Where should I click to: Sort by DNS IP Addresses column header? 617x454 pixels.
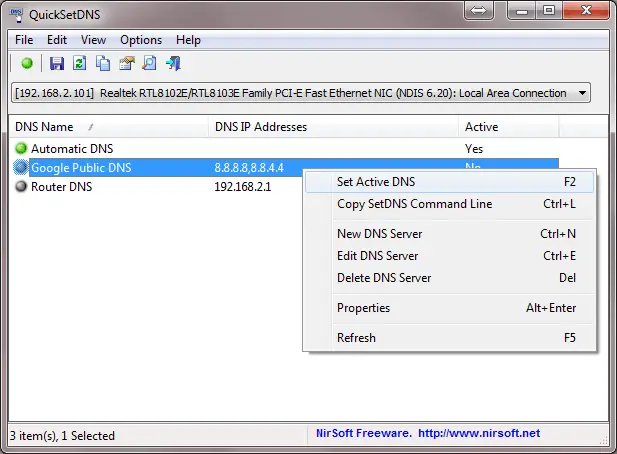[x=333, y=127]
